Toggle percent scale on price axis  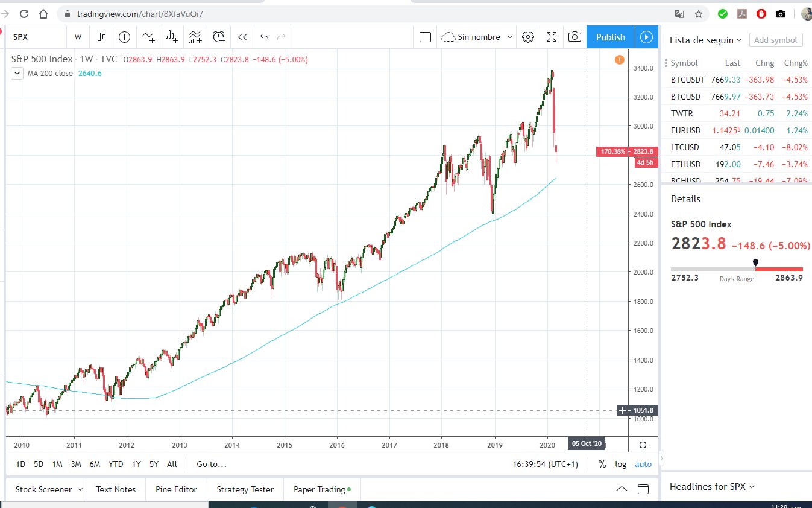[602, 464]
